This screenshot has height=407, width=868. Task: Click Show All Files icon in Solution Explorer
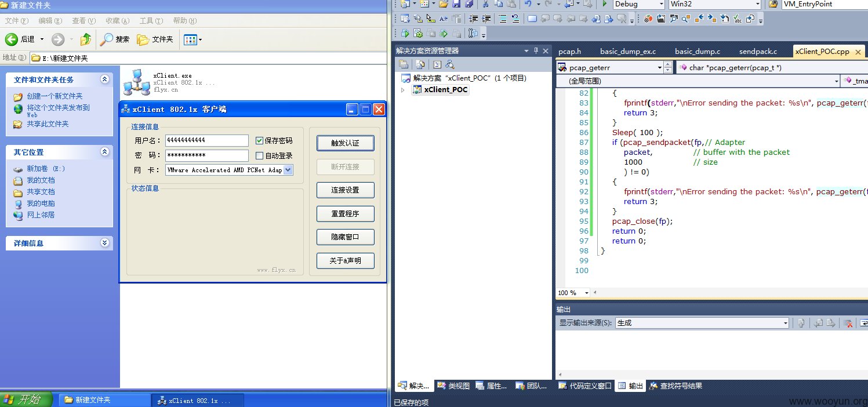tap(420, 64)
